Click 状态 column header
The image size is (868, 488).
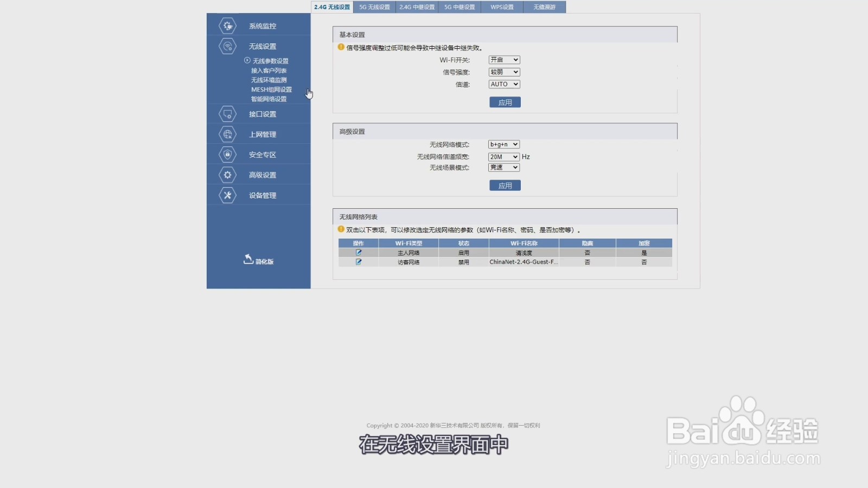click(x=464, y=243)
